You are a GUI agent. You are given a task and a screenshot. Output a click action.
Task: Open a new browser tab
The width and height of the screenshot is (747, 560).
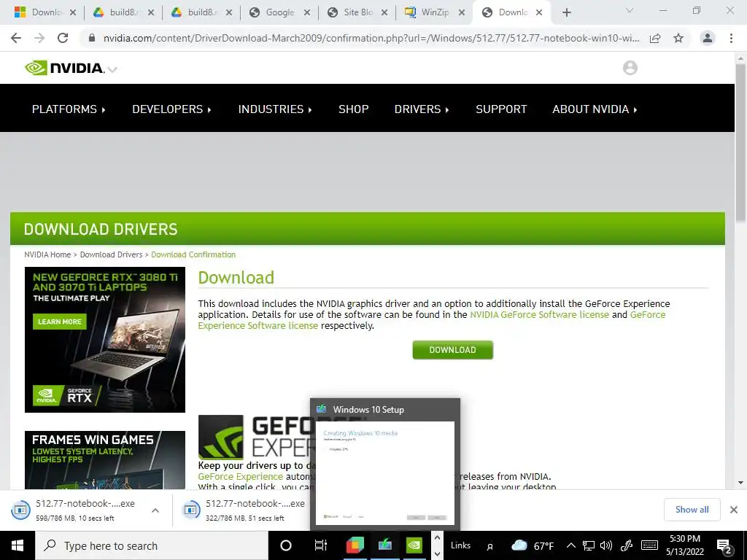[566, 12]
